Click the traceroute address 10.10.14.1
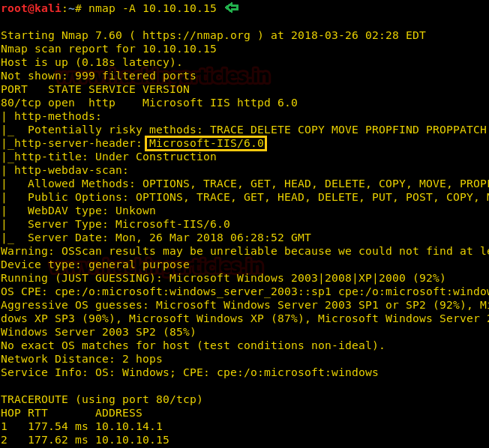The width and height of the screenshot is (489, 448). [x=129, y=426]
